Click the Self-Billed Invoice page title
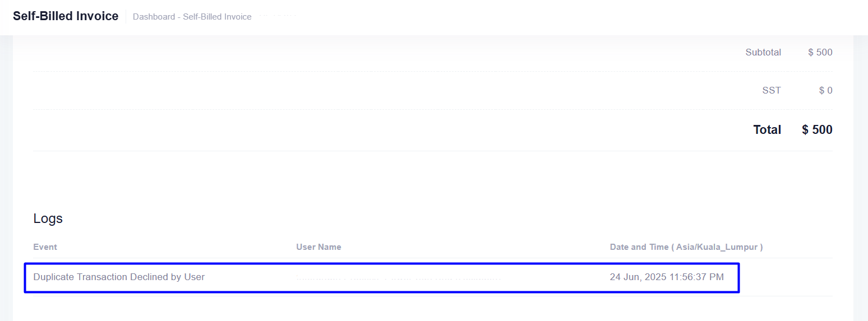Screen dimensions: 868x321 click(x=66, y=16)
